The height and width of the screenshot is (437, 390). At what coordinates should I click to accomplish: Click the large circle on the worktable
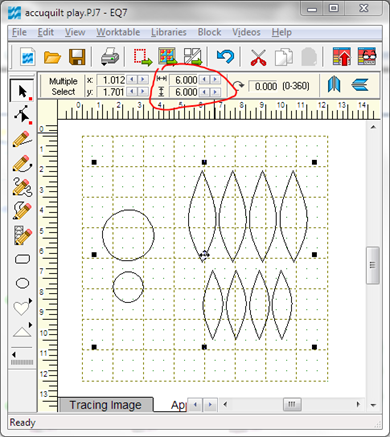(128, 235)
